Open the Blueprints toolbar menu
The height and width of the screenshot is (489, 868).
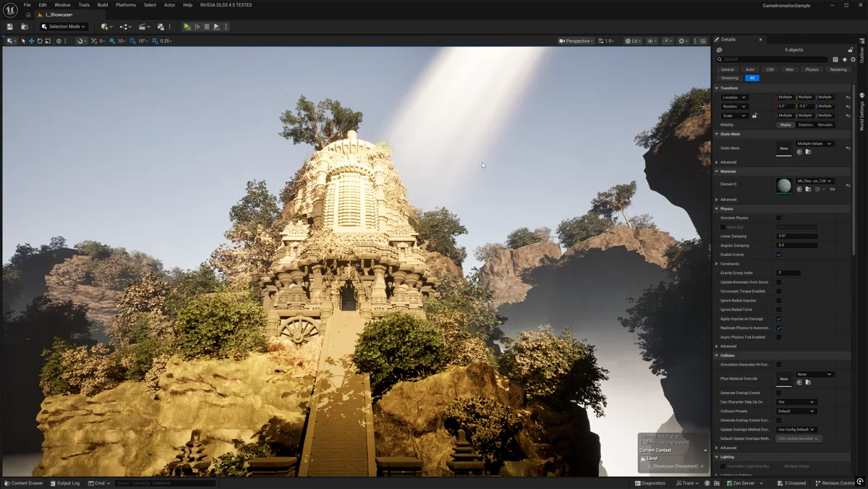click(x=125, y=27)
